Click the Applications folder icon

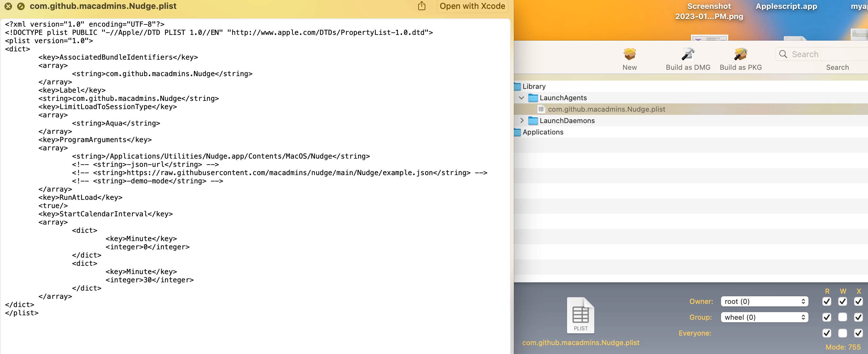coord(517,132)
